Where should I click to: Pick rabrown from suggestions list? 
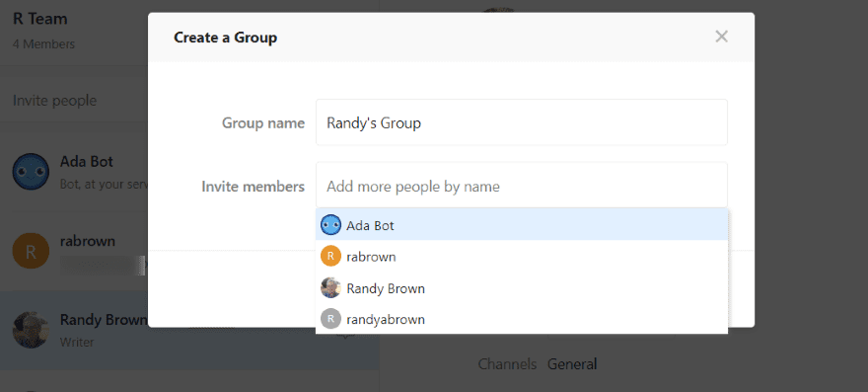point(522,256)
